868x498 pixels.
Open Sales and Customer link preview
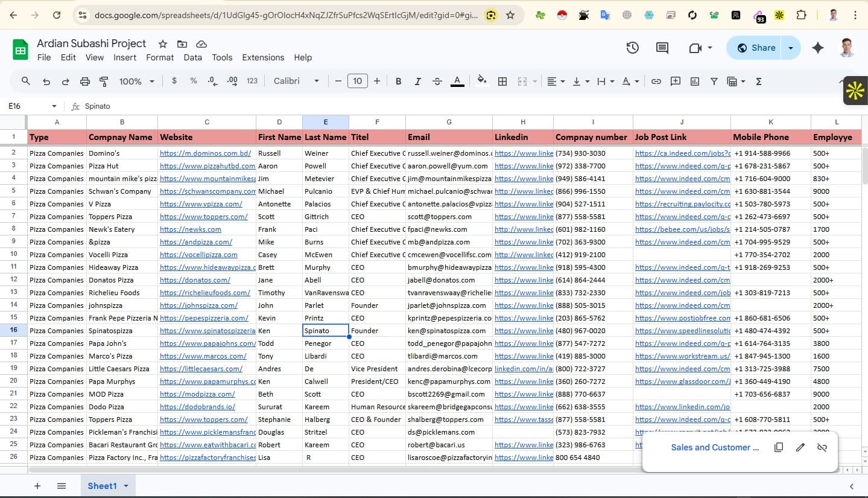click(715, 447)
